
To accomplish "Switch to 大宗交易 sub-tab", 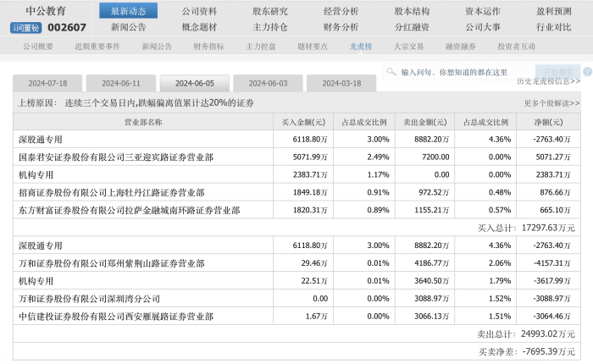I will coord(408,47).
